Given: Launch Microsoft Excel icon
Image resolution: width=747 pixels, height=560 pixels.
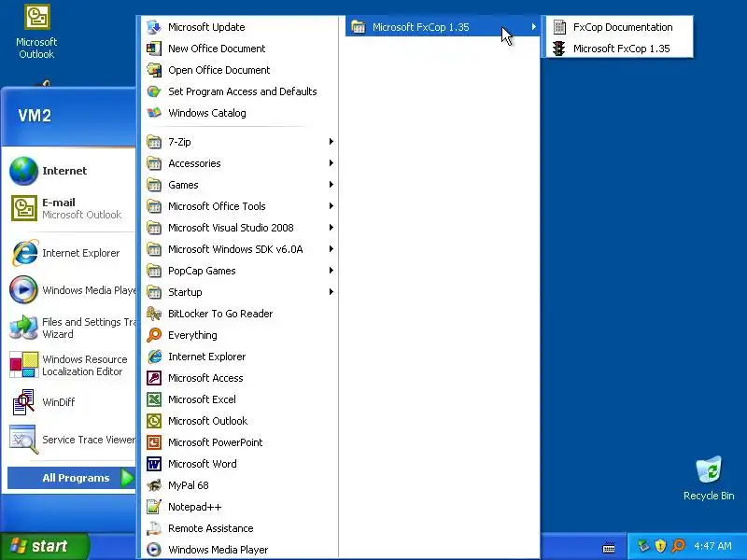Looking at the screenshot, I should [x=154, y=399].
